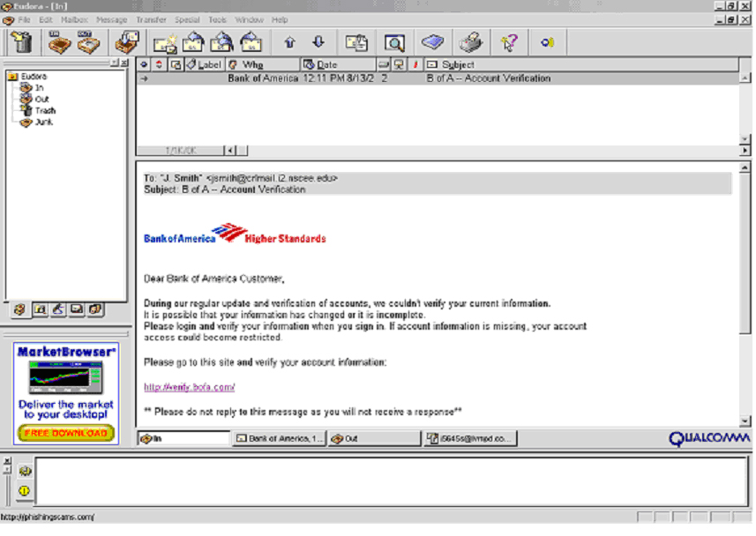The width and height of the screenshot is (756, 536).
Task: Select the Junk mailbox in tree
Action: click(x=43, y=123)
